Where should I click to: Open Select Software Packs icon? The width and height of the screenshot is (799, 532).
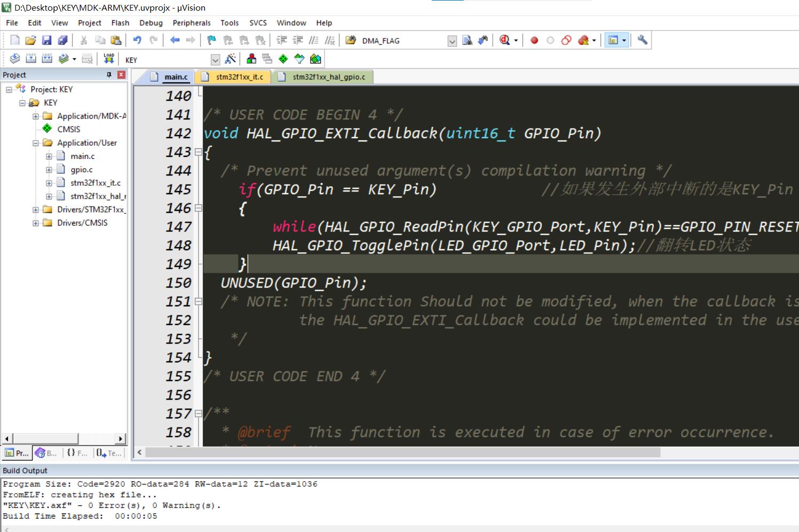click(x=299, y=59)
